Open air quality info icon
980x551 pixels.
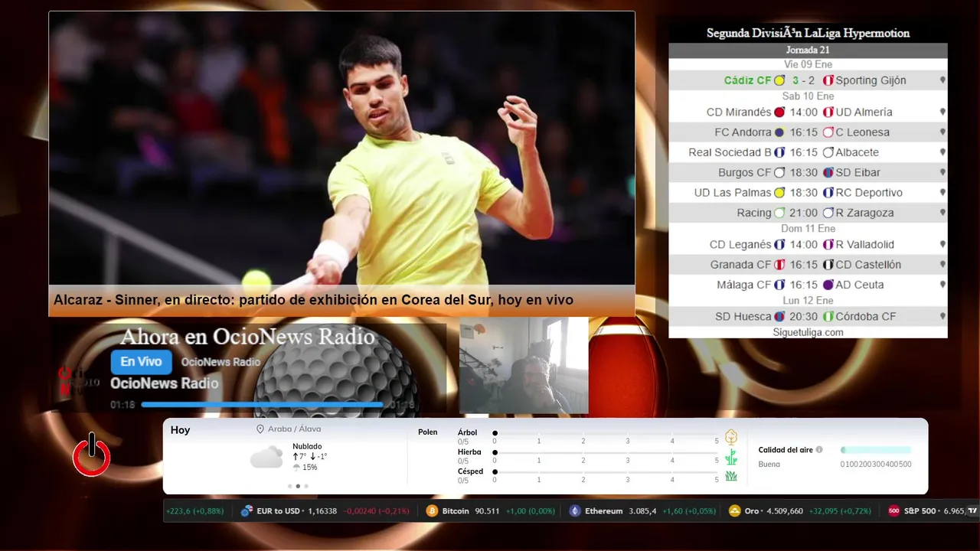click(x=819, y=450)
